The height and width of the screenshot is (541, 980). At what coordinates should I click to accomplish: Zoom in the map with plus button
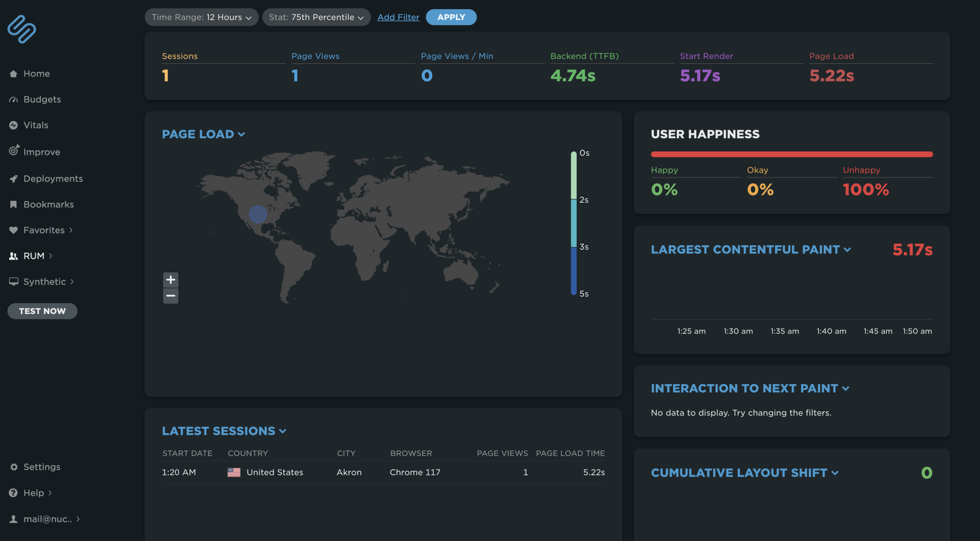pyautogui.click(x=171, y=279)
